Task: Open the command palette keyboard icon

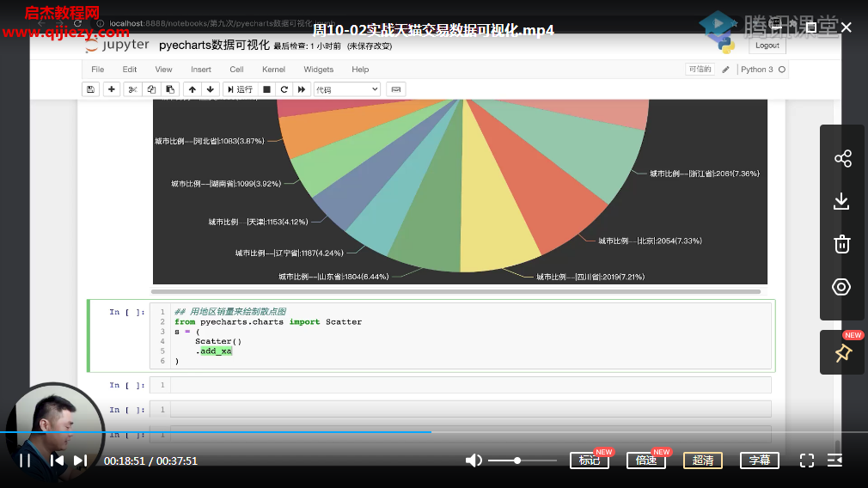Action: [396, 89]
